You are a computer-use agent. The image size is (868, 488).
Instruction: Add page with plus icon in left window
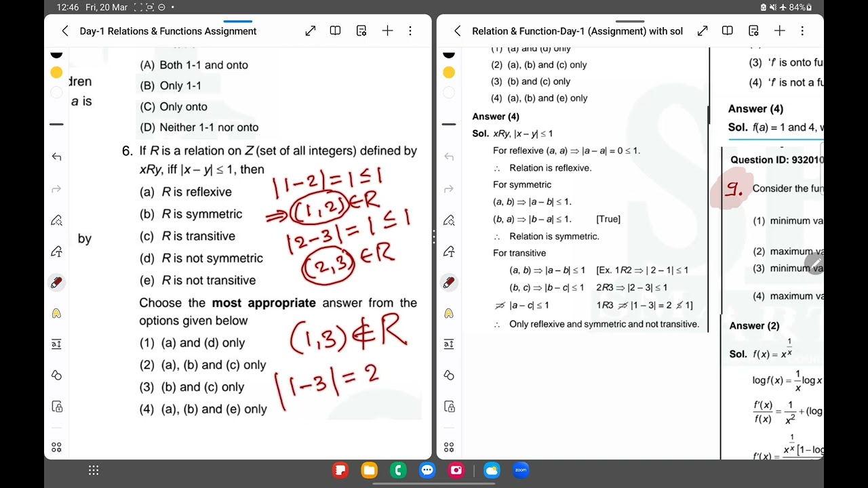[387, 31]
